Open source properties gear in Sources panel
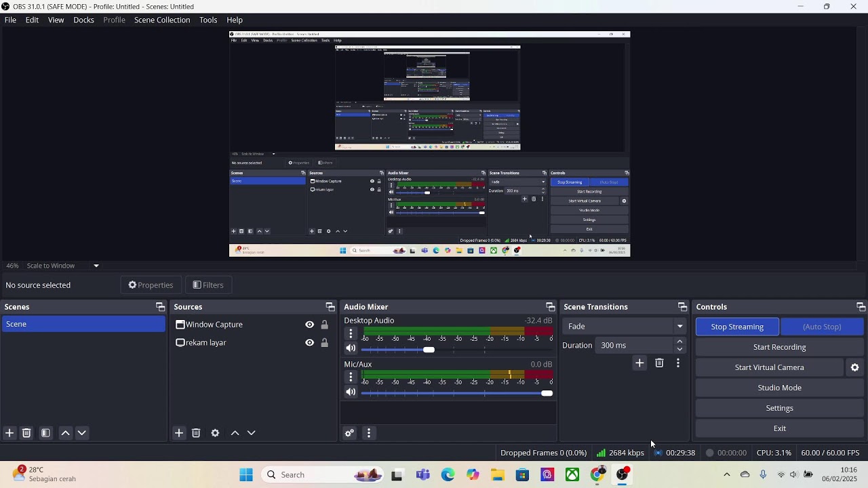The image size is (868, 488). click(x=215, y=433)
